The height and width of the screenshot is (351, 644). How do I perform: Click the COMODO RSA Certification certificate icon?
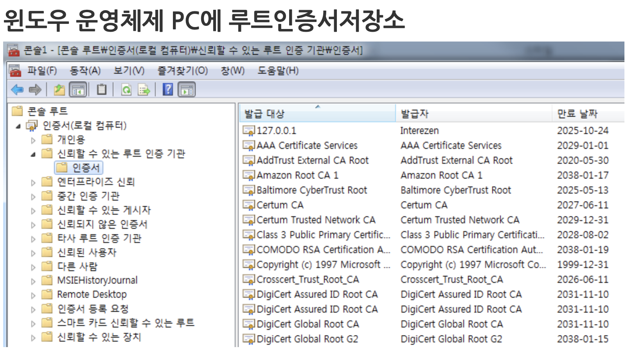click(249, 250)
